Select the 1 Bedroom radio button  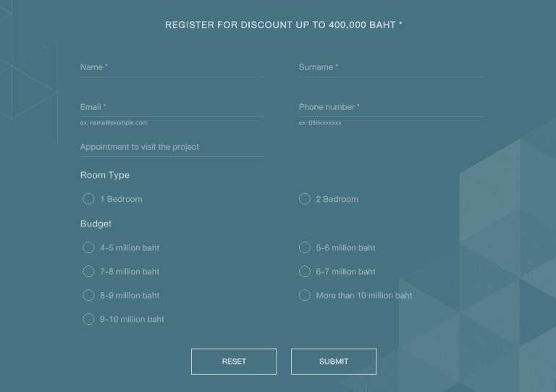click(88, 199)
